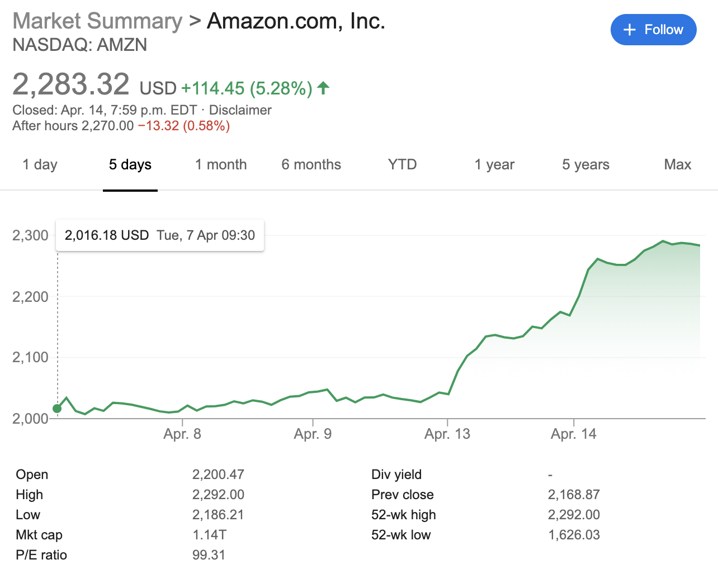Open the YTD tab

[x=402, y=164]
